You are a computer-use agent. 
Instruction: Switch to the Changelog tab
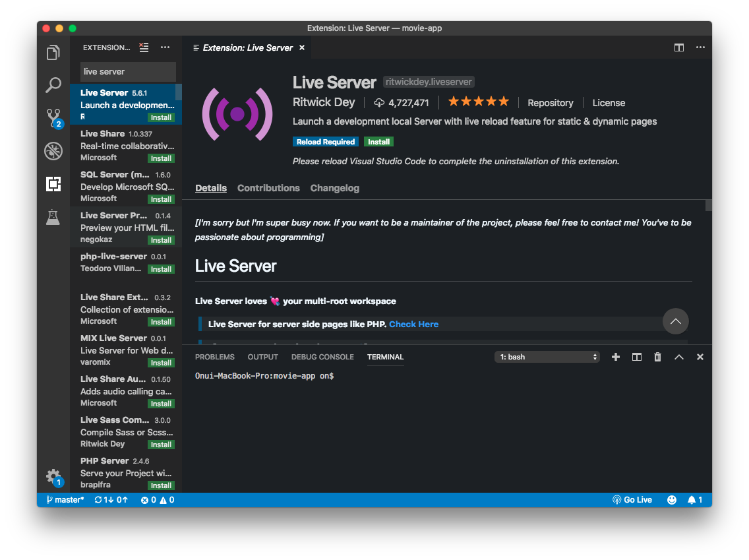click(x=334, y=188)
